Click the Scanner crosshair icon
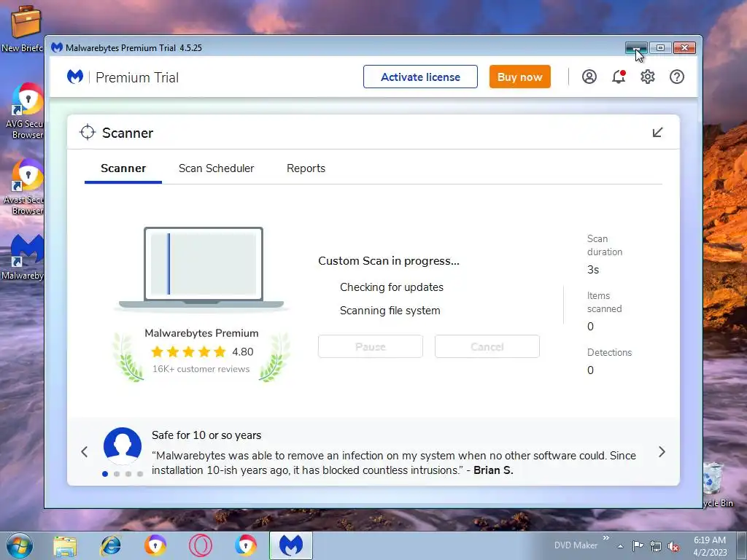Image resolution: width=747 pixels, height=560 pixels. pos(88,133)
